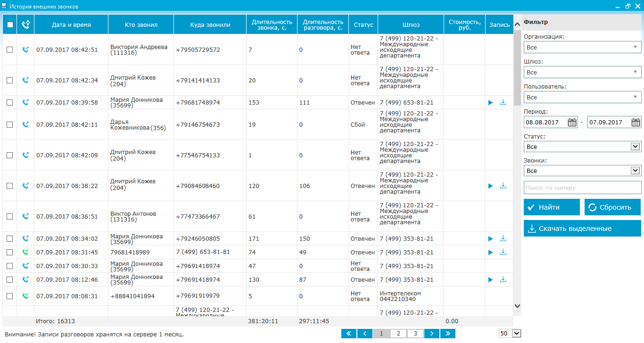Image resolution: width=644 pixels, height=343 pixels.
Task: Click incoming call icon for 08:08:31 row
Action: (25, 296)
